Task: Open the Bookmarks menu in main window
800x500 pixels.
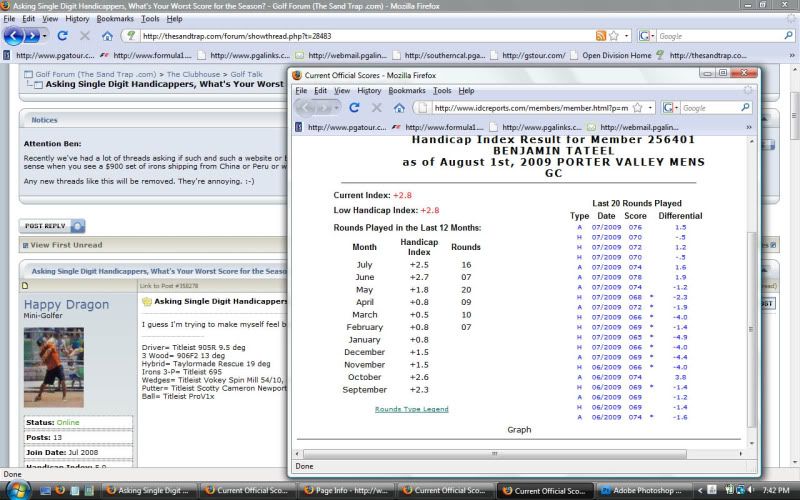Action: (x=115, y=19)
